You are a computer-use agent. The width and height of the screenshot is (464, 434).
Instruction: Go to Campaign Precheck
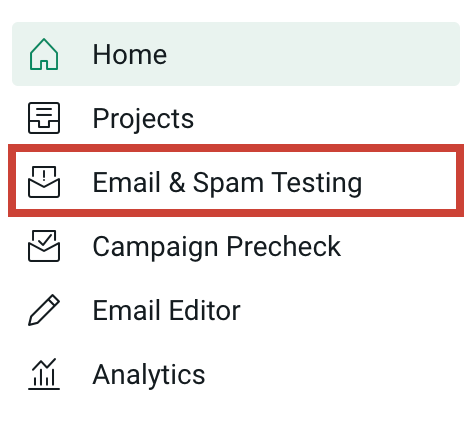[217, 247]
